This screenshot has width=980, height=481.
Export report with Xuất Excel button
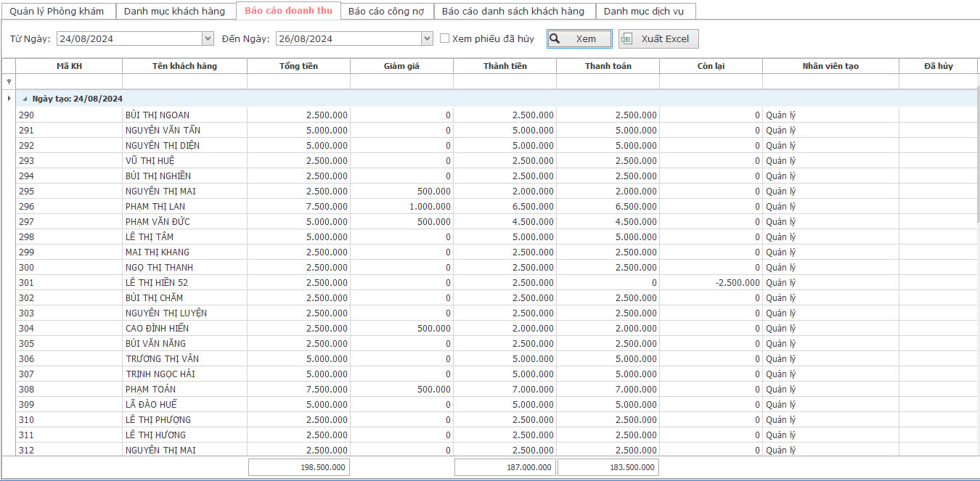pos(658,38)
